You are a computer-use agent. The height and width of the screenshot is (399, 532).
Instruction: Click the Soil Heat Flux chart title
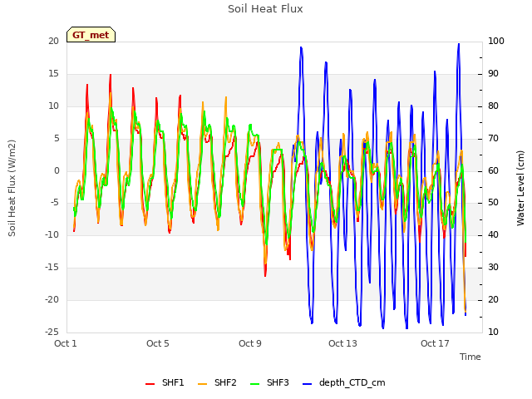coord(265,9)
